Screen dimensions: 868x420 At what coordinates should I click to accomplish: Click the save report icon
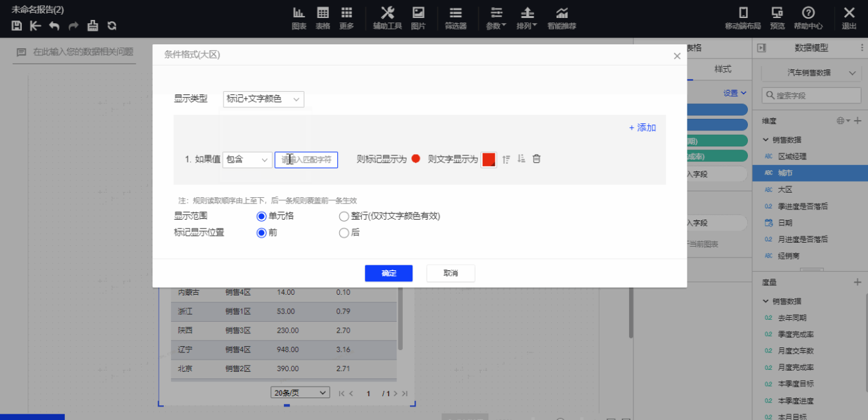coord(17,26)
